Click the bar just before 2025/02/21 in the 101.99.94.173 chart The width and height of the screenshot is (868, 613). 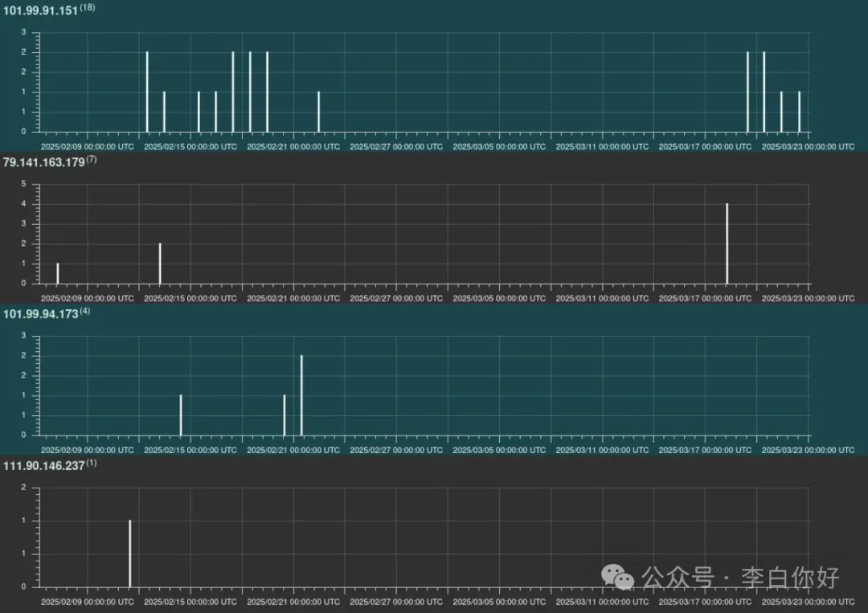pos(284,415)
